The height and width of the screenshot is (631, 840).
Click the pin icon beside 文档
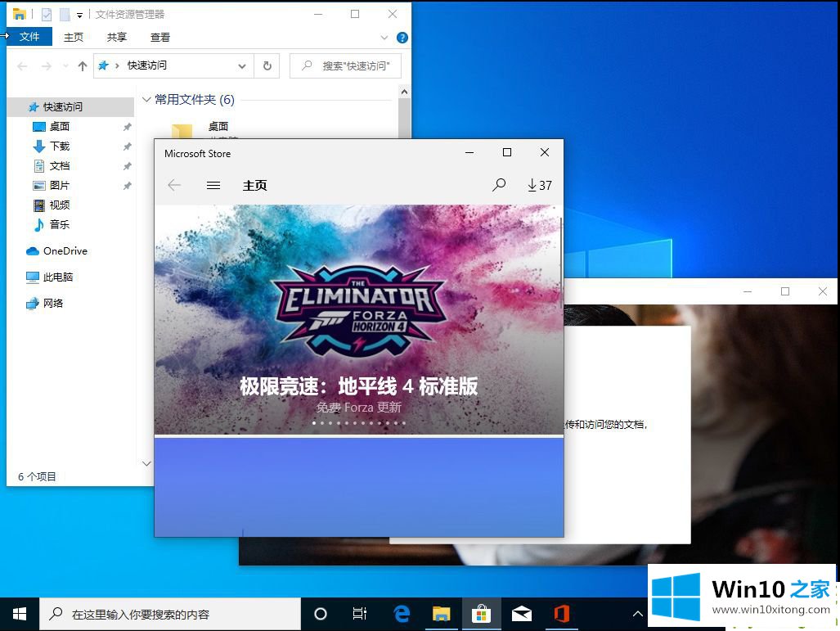[x=127, y=166]
